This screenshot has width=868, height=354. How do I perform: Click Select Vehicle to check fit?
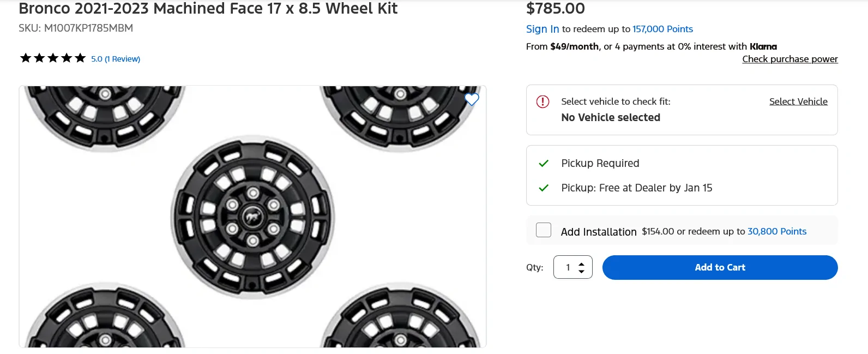tap(798, 101)
